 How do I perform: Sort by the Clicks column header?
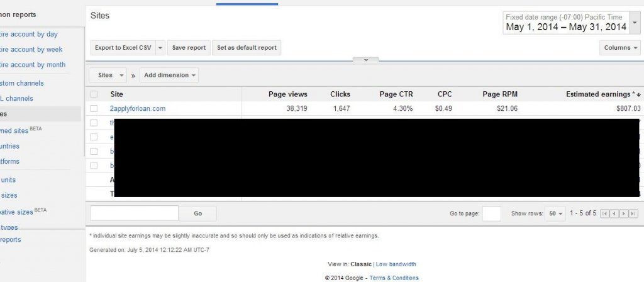[340, 94]
